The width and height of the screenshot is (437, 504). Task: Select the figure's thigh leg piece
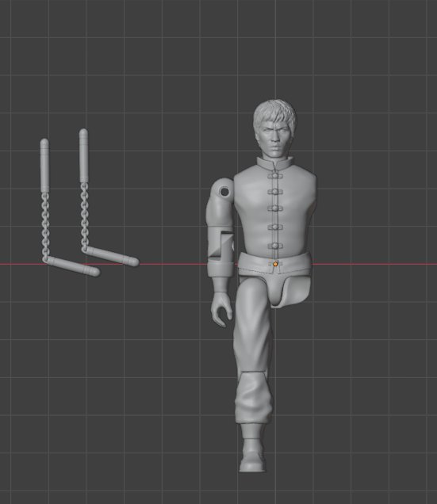[x=254, y=325]
